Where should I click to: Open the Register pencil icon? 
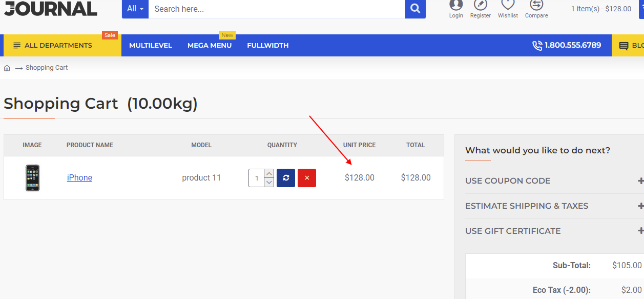click(x=481, y=5)
